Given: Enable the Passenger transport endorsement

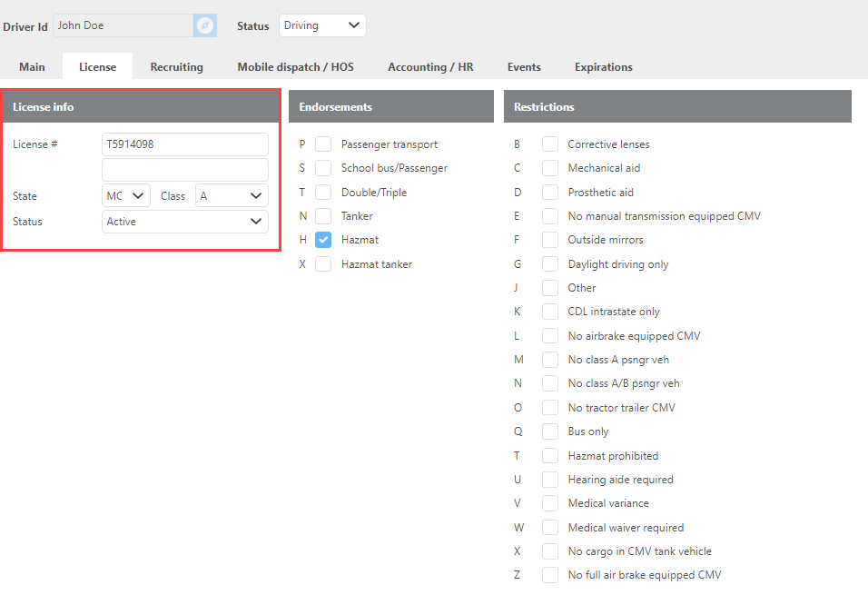Looking at the screenshot, I should pos(323,144).
